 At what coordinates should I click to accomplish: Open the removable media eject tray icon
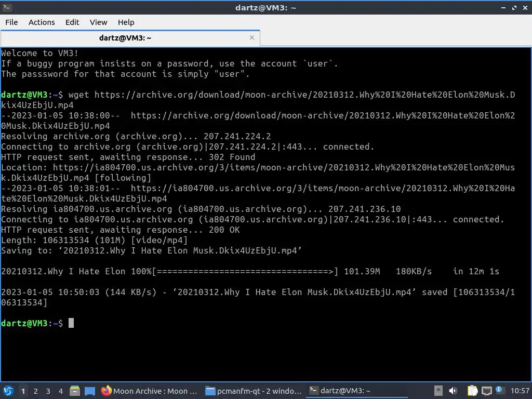pos(438,391)
